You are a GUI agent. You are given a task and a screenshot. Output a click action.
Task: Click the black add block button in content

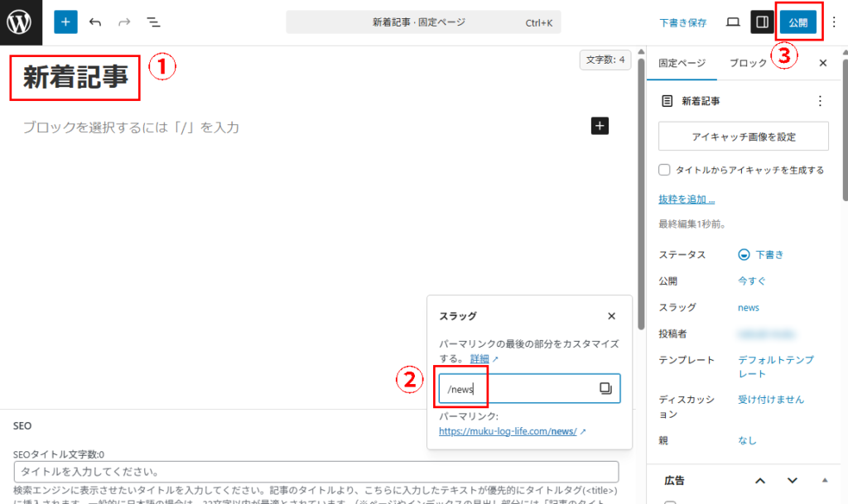tap(600, 126)
